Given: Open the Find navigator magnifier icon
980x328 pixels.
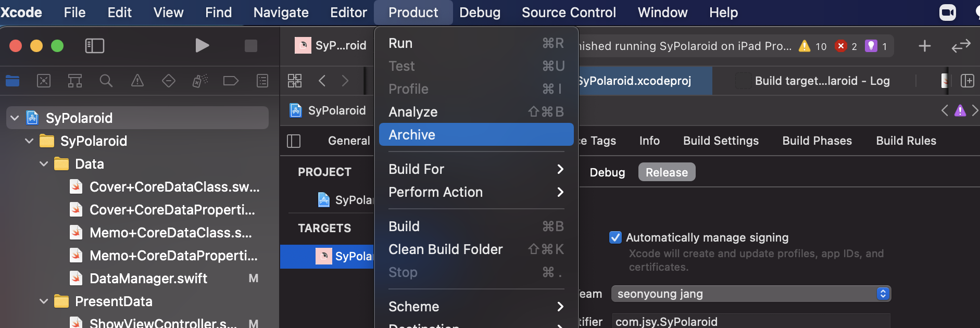Looking at the screenshot, I should pos(106,81).
